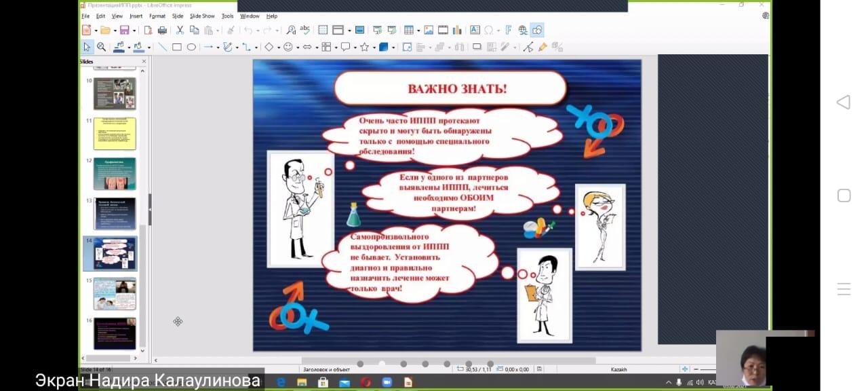This screenshot has width=868, height=391.
Task: Expand the Symbol Shapes smiley dropdown arrow
Action: click(x=297, y=47)
